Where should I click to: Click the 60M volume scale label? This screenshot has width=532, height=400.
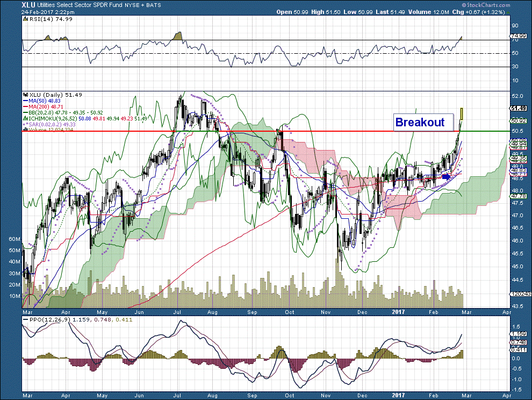[x=15, y=239]
